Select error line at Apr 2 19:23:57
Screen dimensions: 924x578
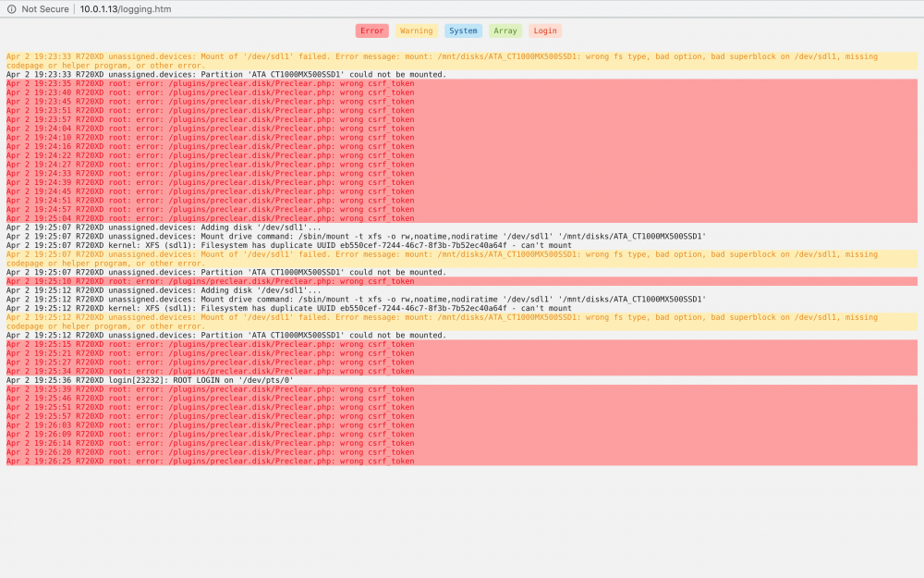coord(462,119)
